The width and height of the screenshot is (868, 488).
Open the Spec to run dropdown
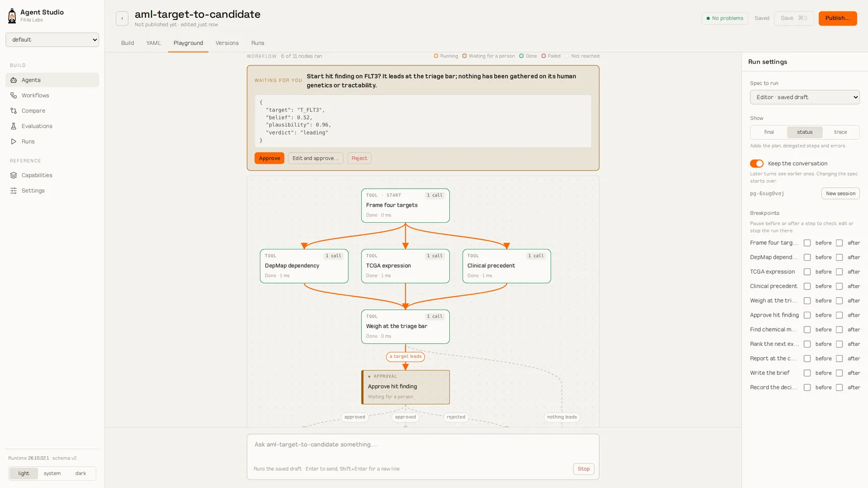(805, 98)
